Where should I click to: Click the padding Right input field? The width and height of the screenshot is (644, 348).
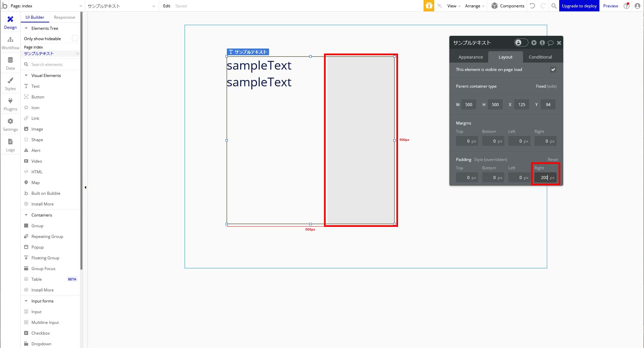545,177
